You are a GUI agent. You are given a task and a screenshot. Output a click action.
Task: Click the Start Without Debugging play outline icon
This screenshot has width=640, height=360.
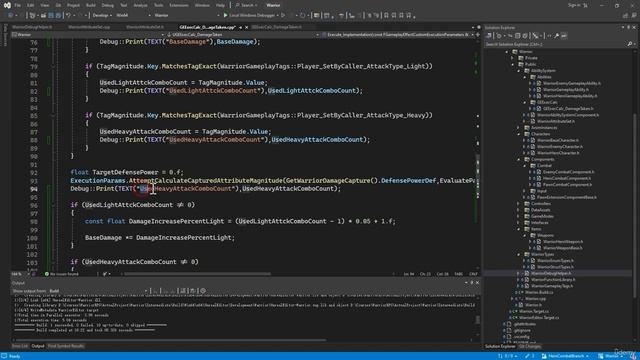282,15
